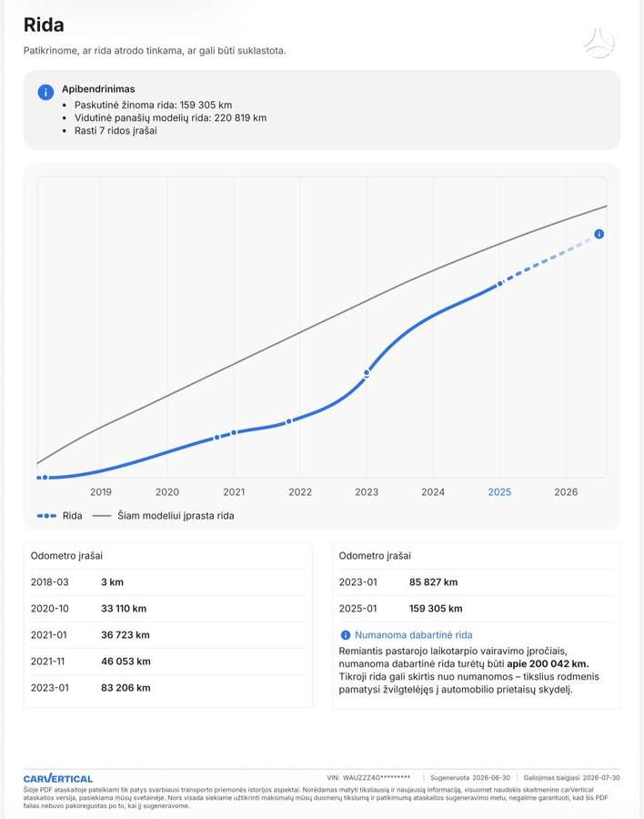
Task: Click the late-2021 data point on the chart
Action: (289, 421)
